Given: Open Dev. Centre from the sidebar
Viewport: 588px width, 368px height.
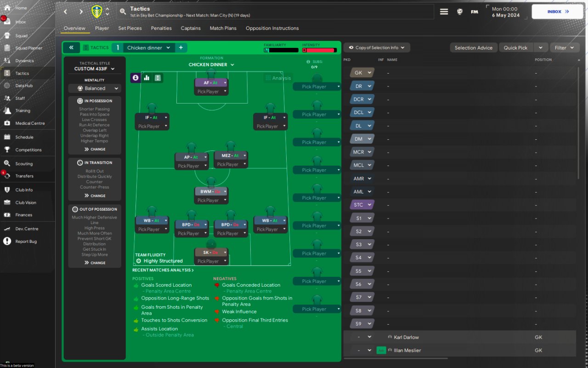Looking at the screenshot, I should tap(26, 229).
